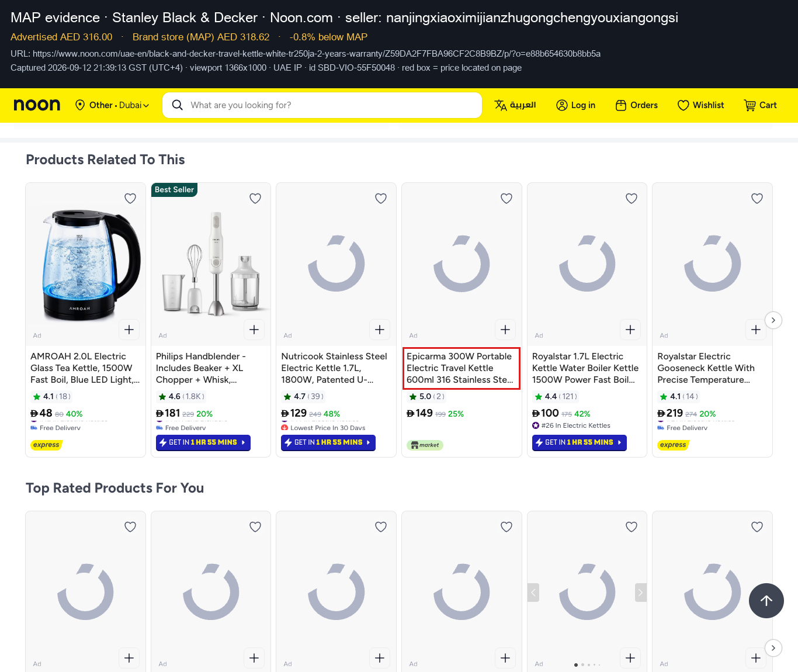Image resolution: width=798 pixels, height=672 pixels.
Task: Add Philips Handblender to cart via plus icon
Action: 254,330
